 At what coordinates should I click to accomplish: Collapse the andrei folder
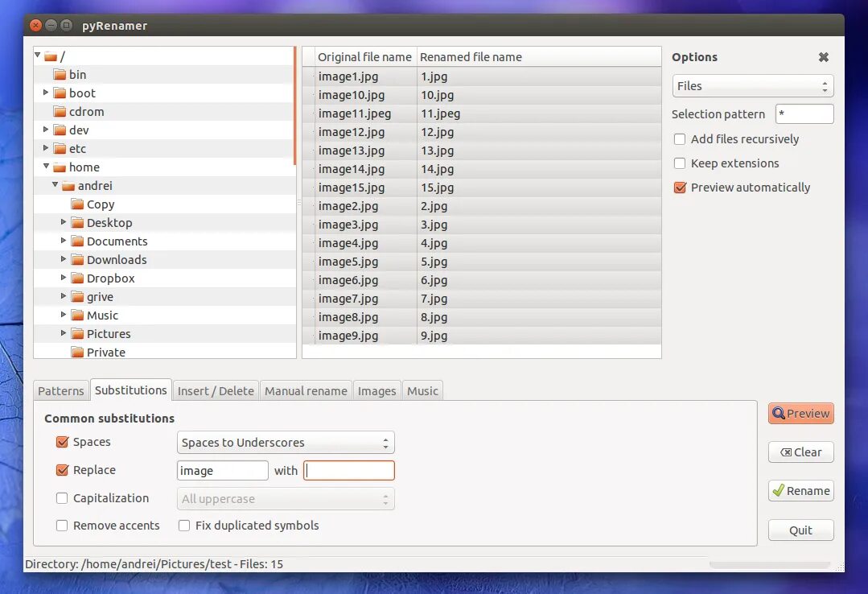(56, 184)
